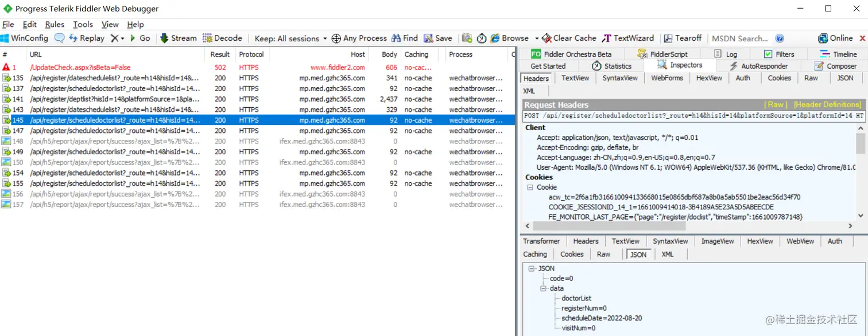Launch Browse in the browser
The height and width of the screenshot is (336, 868).
[x=510, y=38]
